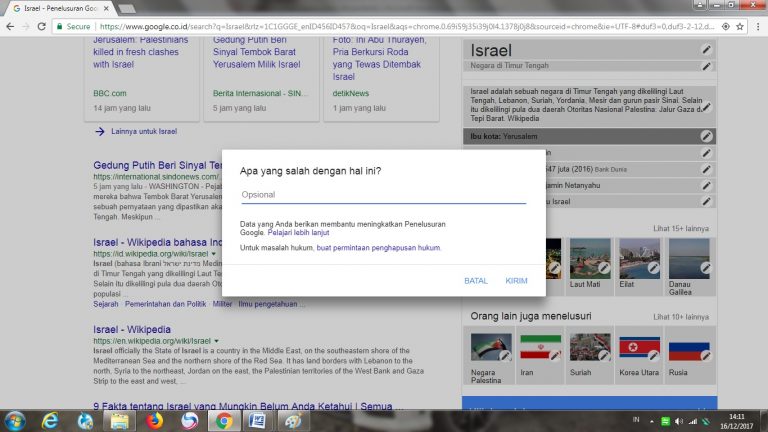Image resolution: width=768 pixels, height=432 pixels.
Task: Click the edit pencil on Ibu kota row
Action: pyautogui.click(x=707, y=136)
